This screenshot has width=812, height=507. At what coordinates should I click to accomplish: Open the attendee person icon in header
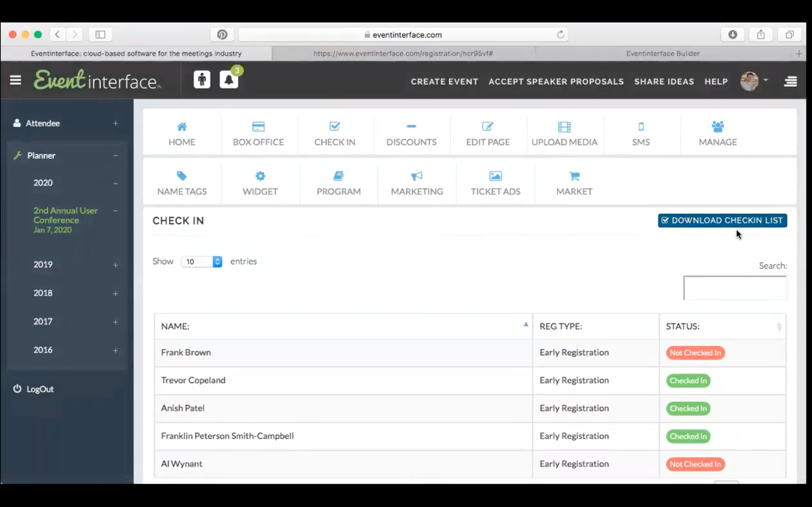click(x=202, y=79)
